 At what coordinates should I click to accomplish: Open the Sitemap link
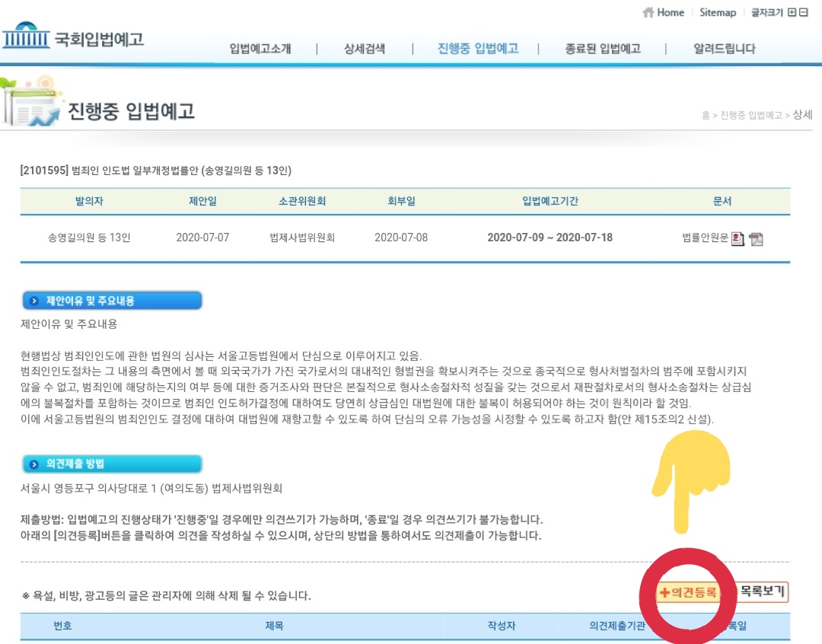[x=718, y=12]
